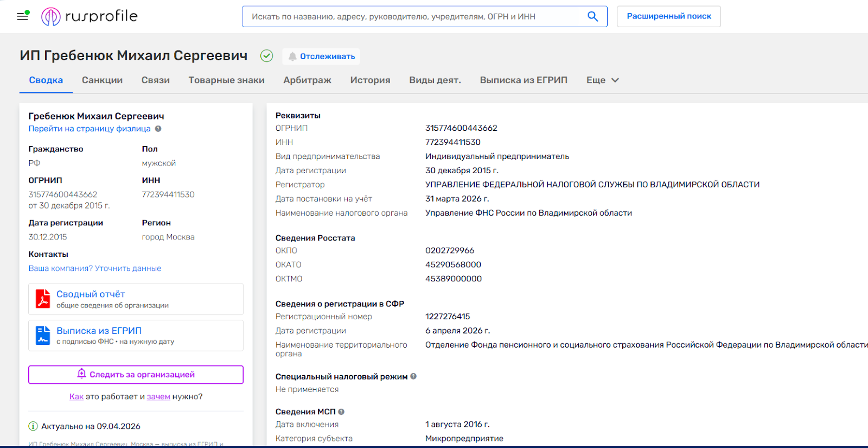868x448 pixels.
Task: Focus the company search input field
Action: (x=415, y=16)
